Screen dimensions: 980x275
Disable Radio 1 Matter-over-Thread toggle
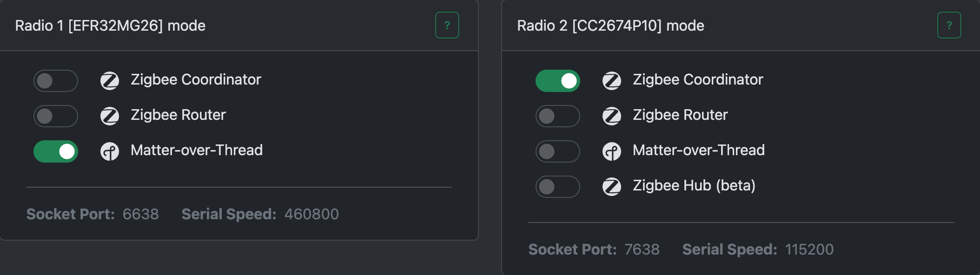(x=55, y=151)
